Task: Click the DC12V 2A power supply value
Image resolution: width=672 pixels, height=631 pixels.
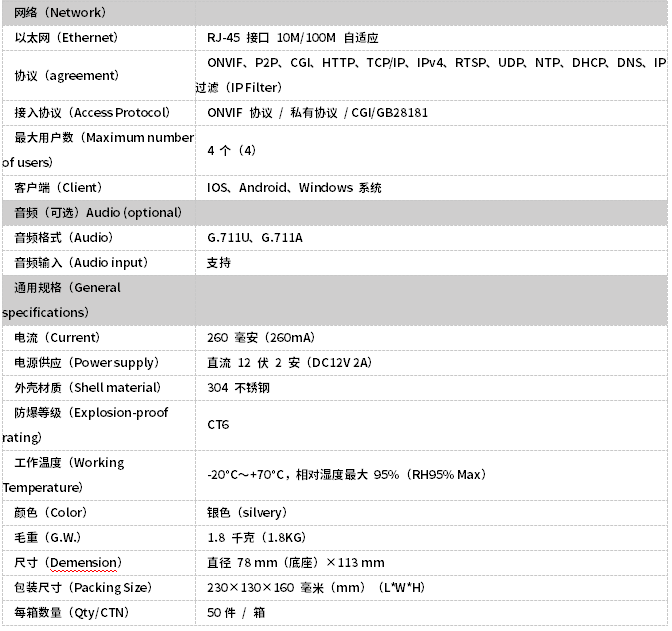Action: pyautogui.click(x=289, y=362)
